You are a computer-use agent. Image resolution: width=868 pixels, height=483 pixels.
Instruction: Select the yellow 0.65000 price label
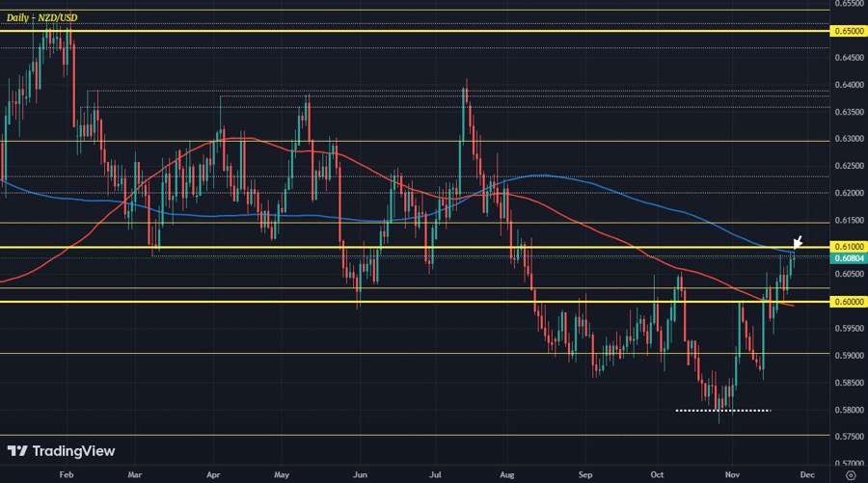point(849,31)
